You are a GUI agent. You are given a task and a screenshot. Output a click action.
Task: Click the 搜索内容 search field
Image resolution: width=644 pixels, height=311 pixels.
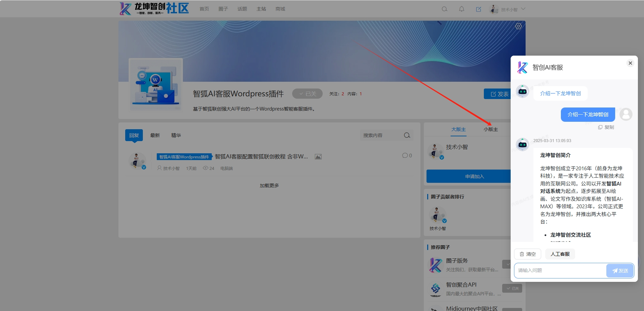382,135
